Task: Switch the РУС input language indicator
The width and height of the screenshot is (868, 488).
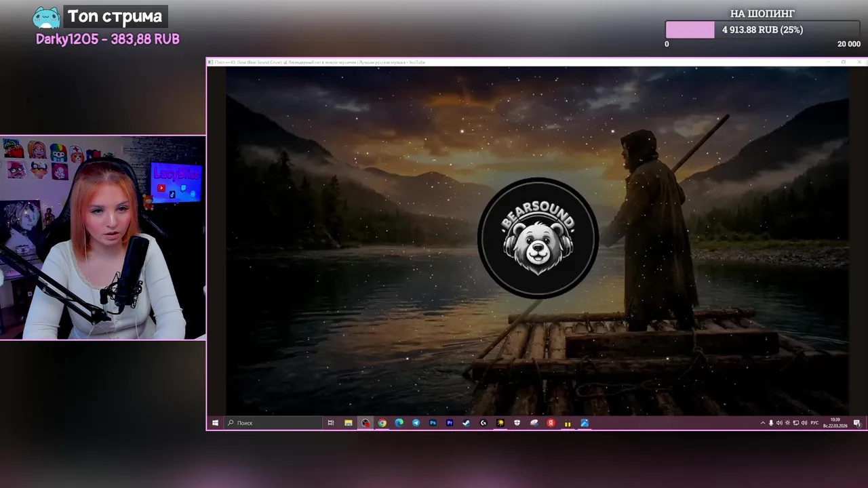Action: (x=814, y=423)
